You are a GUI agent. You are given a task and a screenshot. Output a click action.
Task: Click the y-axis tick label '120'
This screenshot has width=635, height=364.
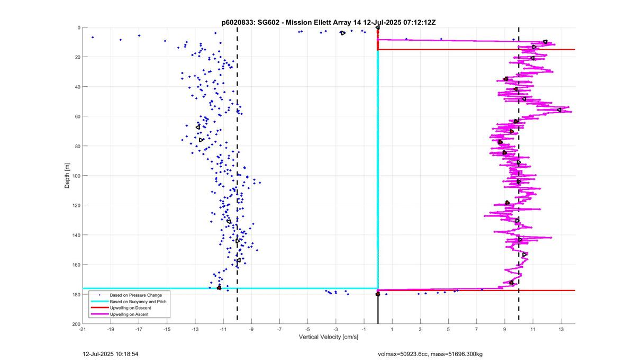(x=76, y=205)
